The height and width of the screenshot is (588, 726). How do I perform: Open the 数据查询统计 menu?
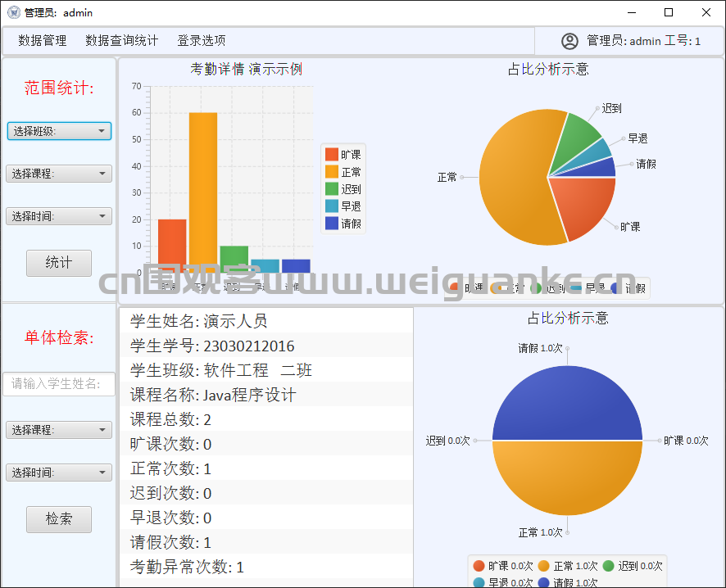(x=122, y=41)
